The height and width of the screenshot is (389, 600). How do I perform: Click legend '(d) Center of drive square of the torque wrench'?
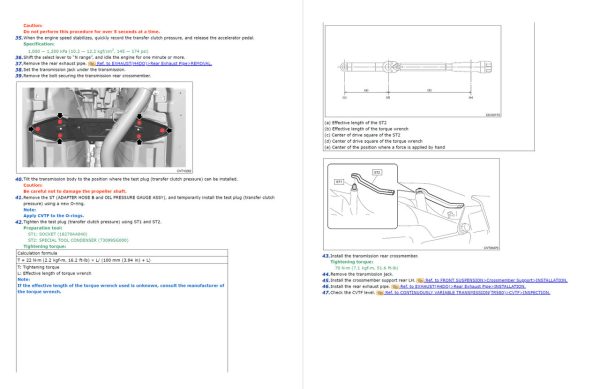pos(373,141)
